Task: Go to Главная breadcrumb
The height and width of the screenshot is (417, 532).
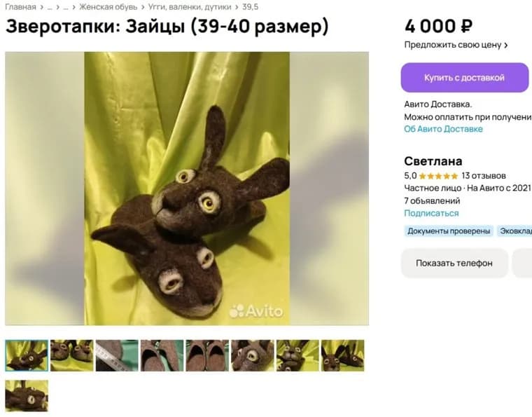Action: (x=20, y=7)
